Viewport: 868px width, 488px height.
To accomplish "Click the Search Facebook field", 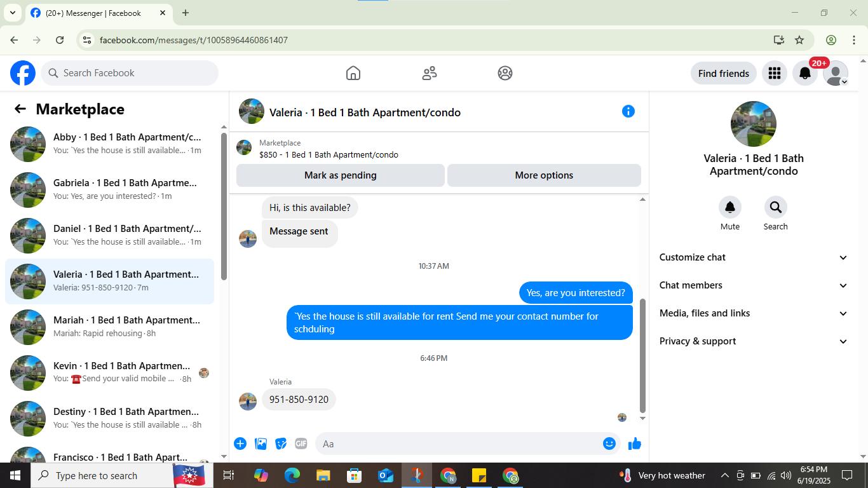I will click(x=130, y=73).
